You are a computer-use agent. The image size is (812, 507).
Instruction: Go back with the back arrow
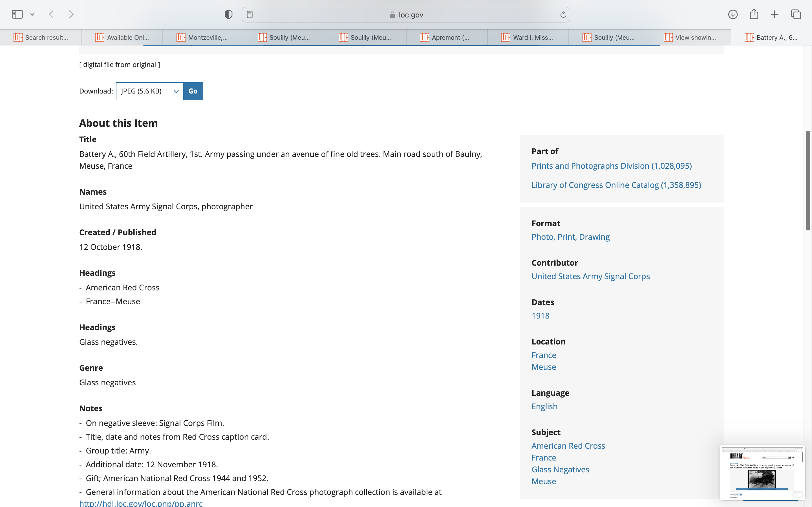pos(51,14)
